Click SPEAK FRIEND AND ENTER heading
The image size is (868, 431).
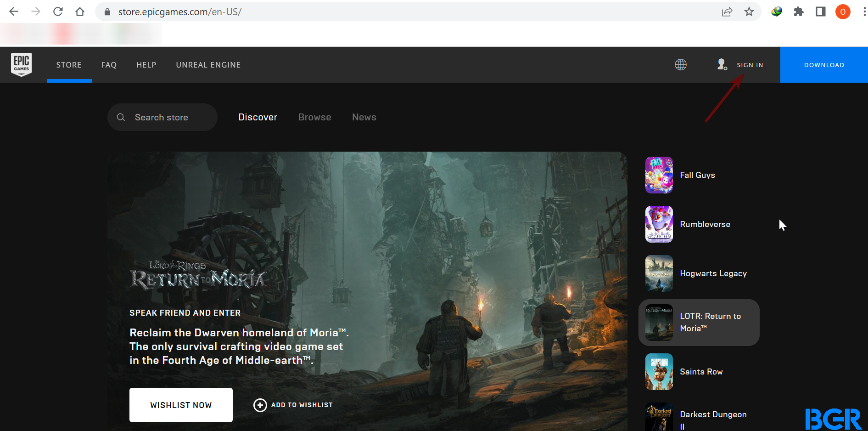[x=185, y=313]
